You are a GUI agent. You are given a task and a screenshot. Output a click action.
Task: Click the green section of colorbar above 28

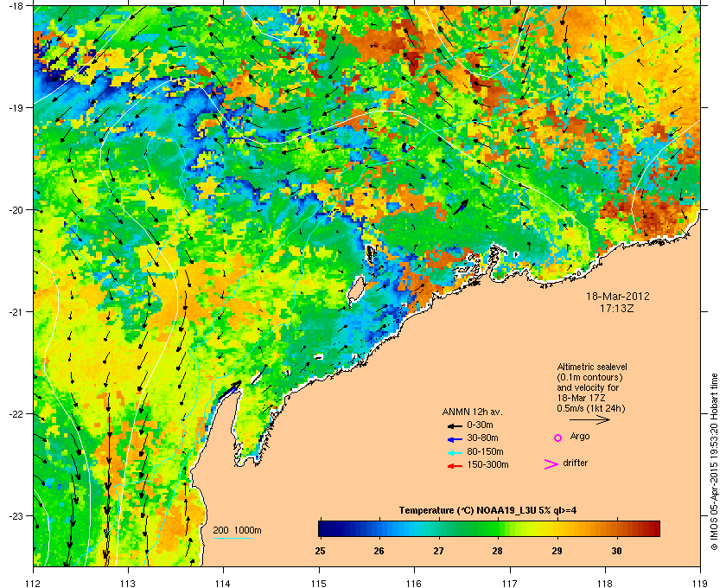pyautogui.click(x=498, y=528)
